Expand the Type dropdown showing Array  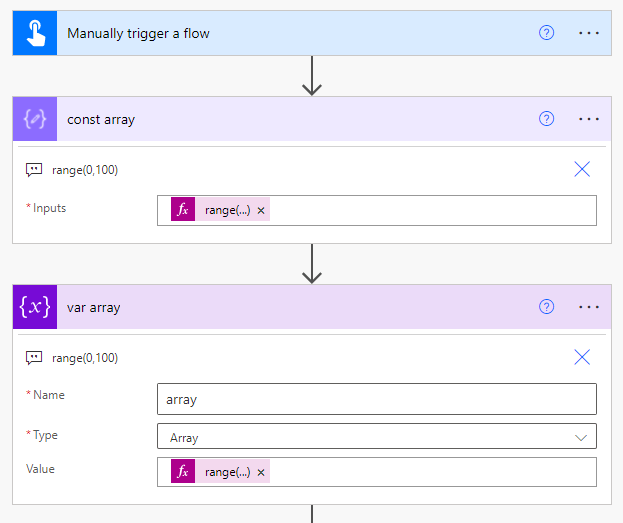click(580, 437)
